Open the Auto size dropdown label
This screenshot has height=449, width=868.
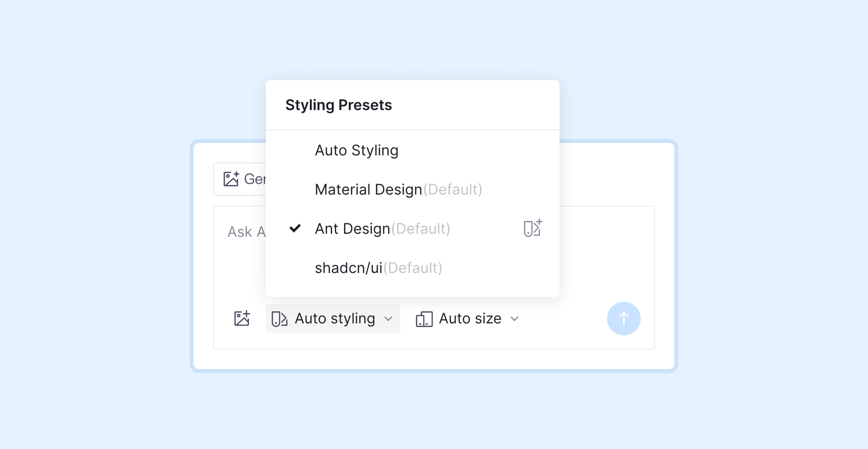coord(470,318)
